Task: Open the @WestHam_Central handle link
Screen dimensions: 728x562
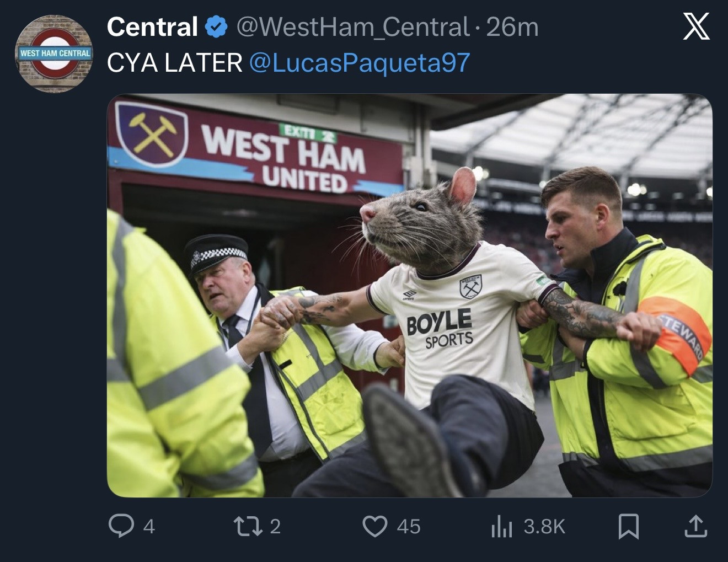Action: click(x=353, y=27)
